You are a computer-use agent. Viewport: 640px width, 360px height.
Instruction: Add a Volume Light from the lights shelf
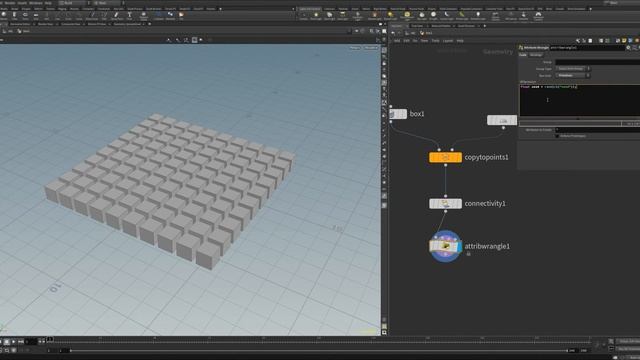(x=374, y=16)
